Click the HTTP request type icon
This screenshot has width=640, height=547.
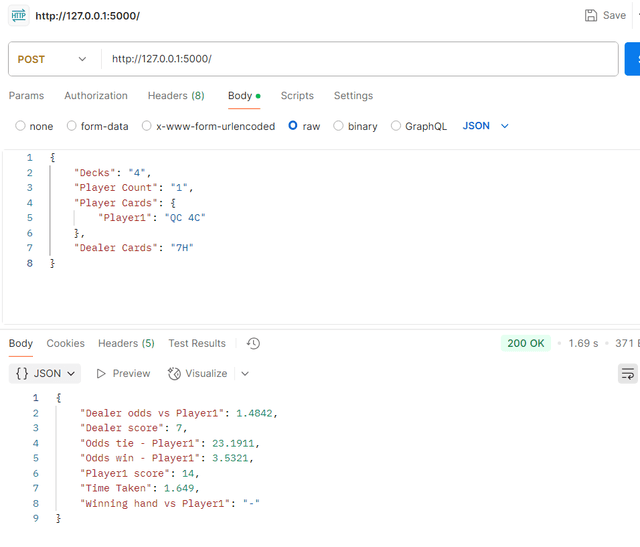[x=19, y=16]
